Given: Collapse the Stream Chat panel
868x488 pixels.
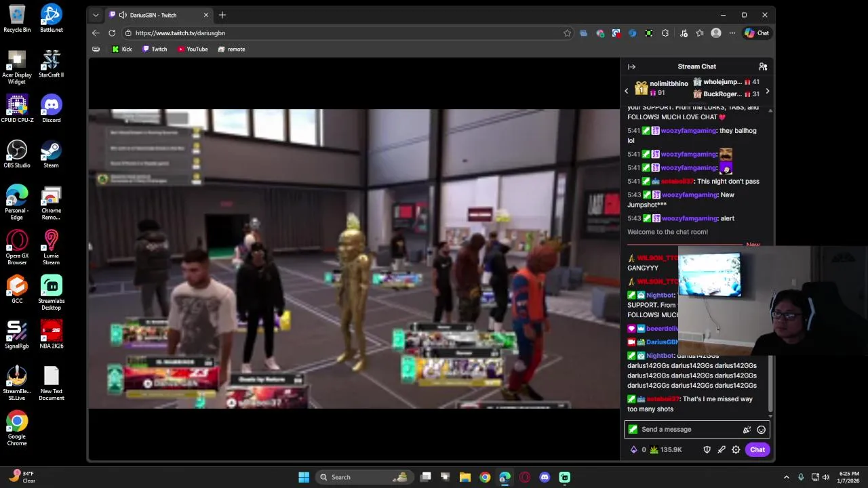Looking at the screenshot, I should pos(631,66).
